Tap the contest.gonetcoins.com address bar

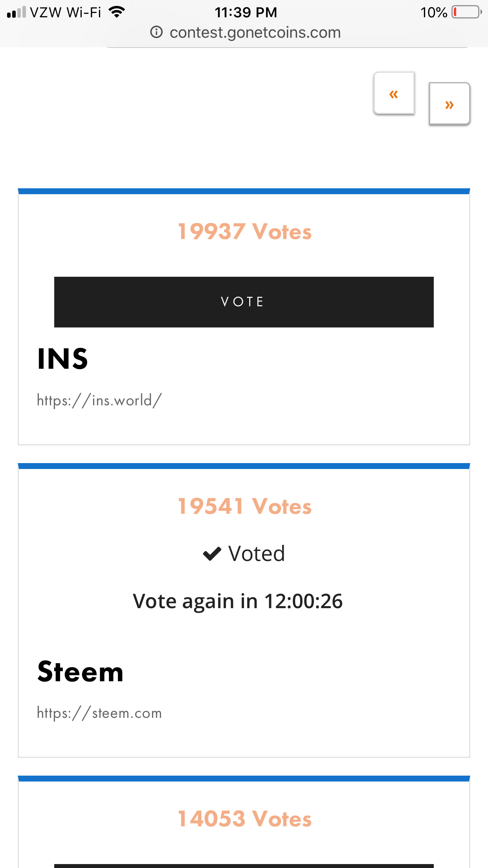(x=255, y=33)
